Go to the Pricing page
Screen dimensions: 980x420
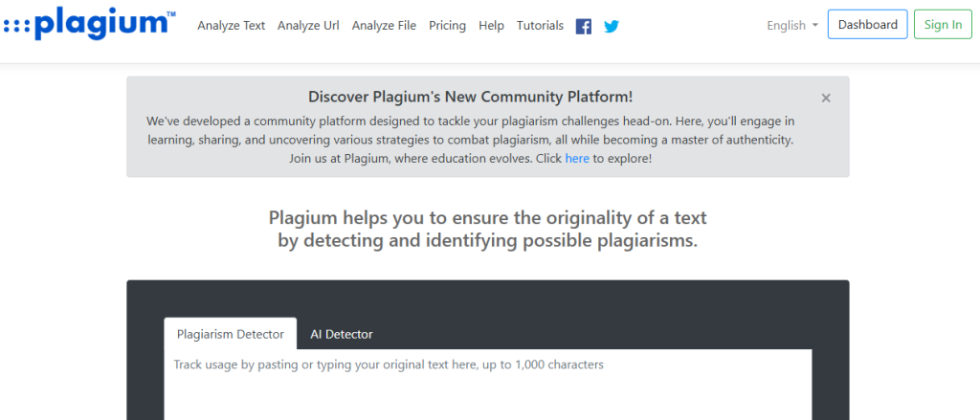coord(448,26)
